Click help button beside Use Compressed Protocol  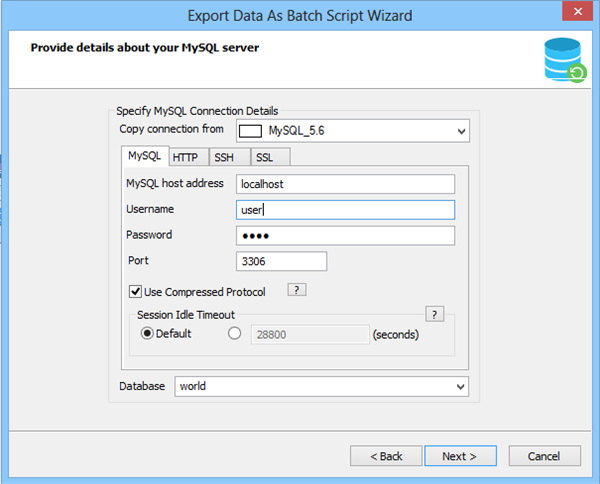click(296, 290)
